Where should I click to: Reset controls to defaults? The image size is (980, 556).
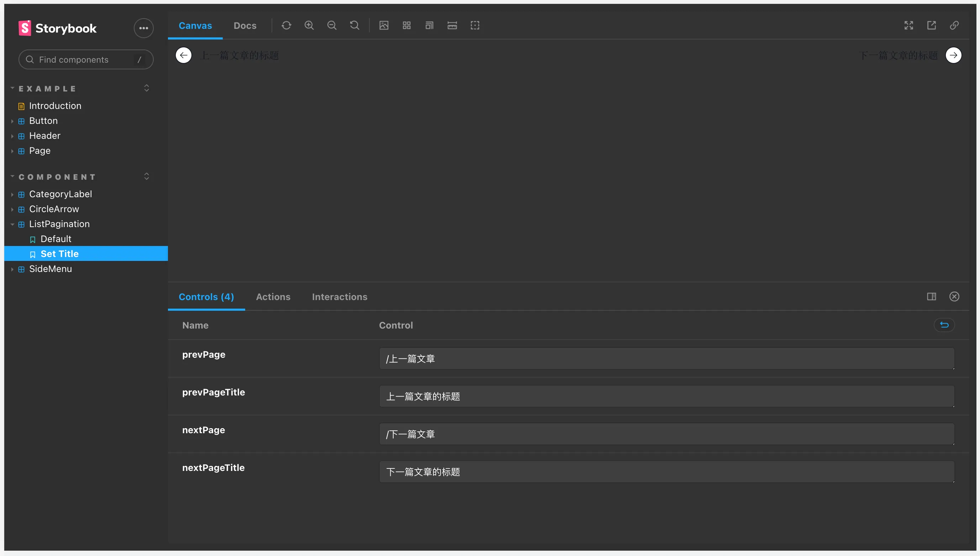point(944,325)
